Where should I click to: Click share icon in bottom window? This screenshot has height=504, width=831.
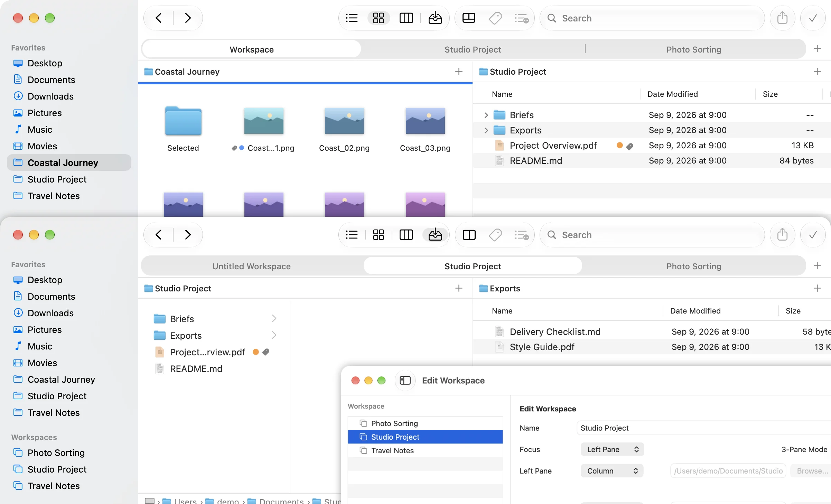[782, 235]
